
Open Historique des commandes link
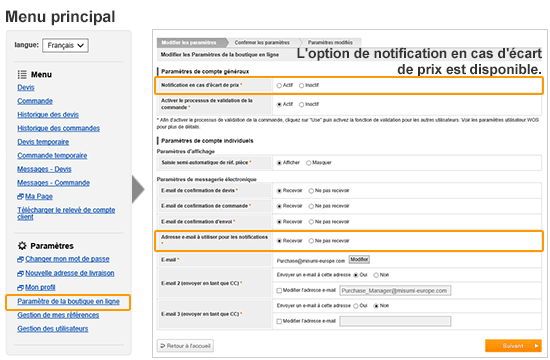(59, 128)
